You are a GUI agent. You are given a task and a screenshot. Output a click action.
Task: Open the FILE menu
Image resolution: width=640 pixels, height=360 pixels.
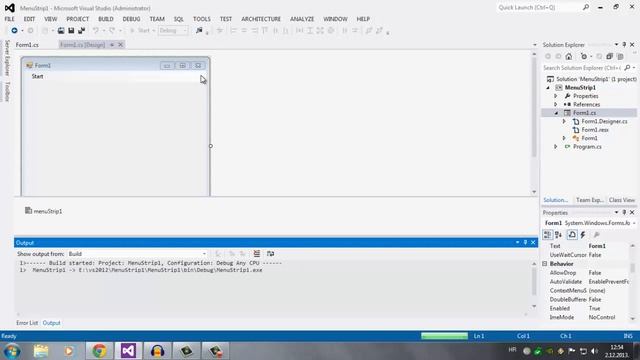point(9,19)
